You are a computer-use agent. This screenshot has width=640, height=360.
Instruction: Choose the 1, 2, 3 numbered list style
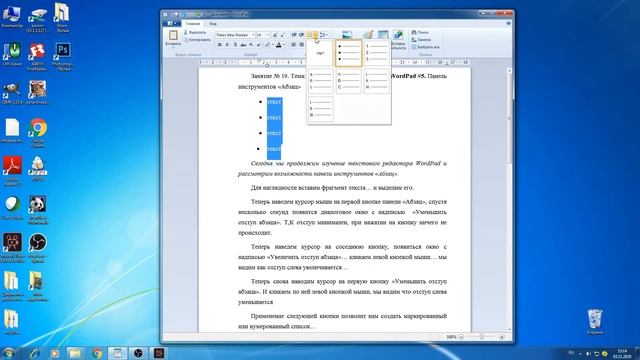pos(377,53)
